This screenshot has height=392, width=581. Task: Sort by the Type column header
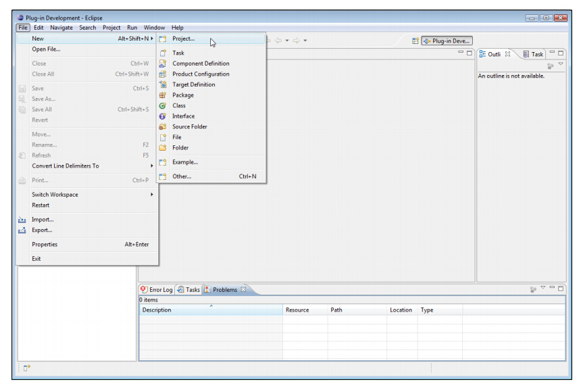(440, 310)
